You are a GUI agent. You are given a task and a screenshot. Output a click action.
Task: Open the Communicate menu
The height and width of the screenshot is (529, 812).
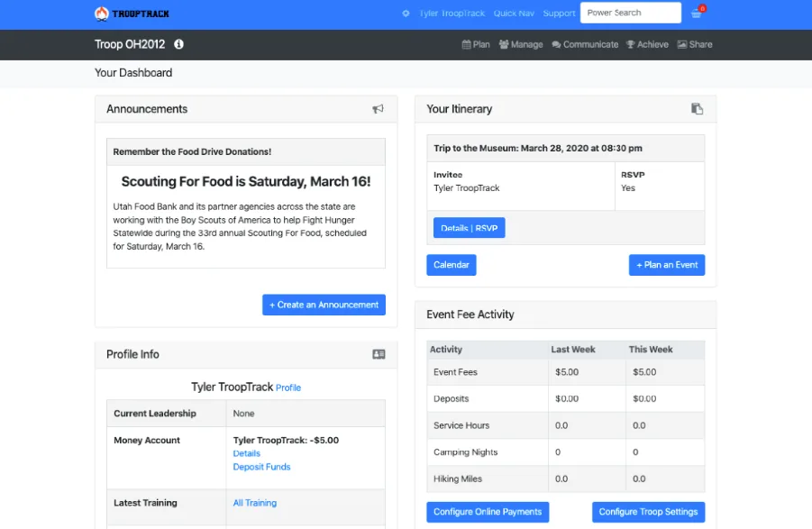click(x=585, y=43)
